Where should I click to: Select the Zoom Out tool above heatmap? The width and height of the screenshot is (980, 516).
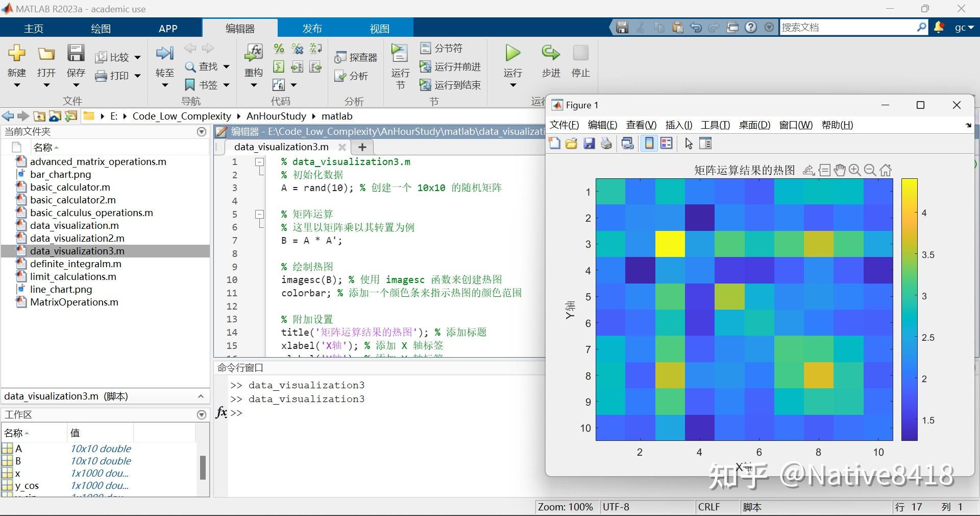870,170
